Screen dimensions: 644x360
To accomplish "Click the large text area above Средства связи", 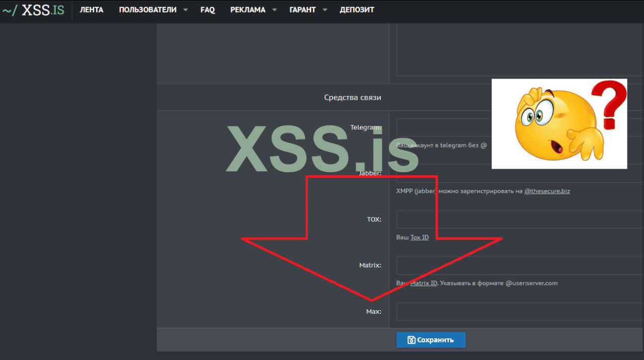I will [x=520, y=50].
